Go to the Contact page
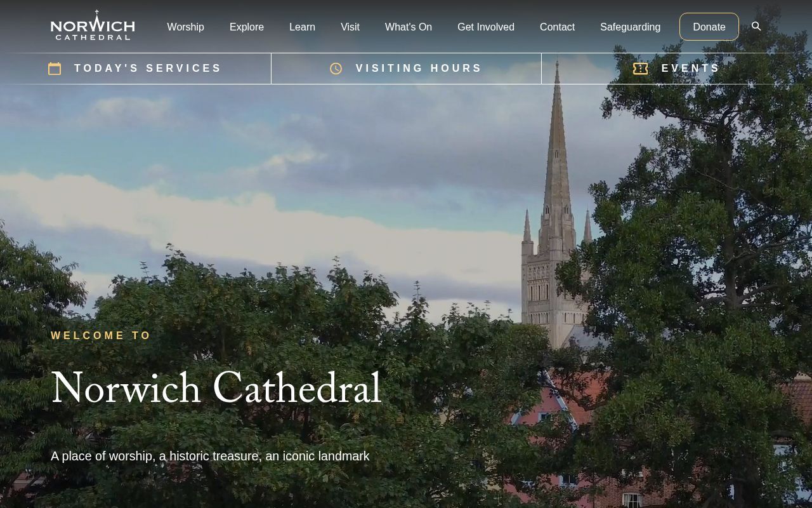 557,27
